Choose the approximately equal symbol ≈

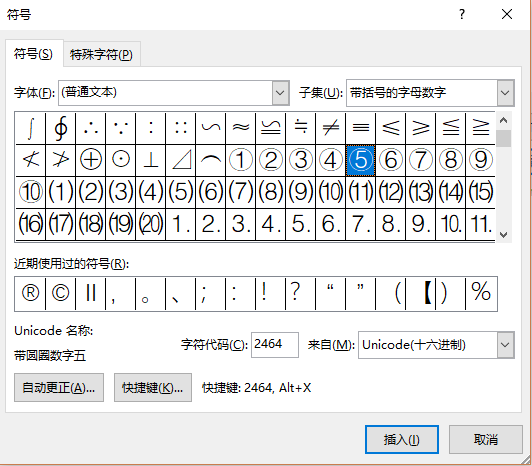click(x=241, y=128)
